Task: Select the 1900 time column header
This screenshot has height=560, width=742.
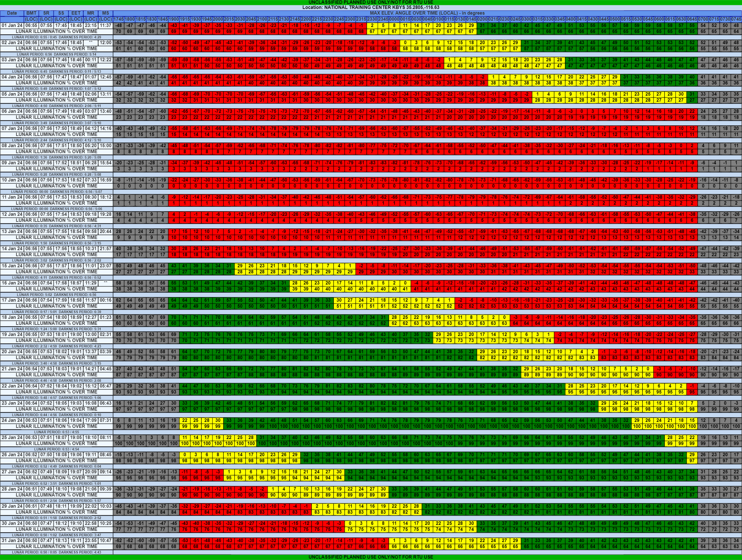Action: 173,19
